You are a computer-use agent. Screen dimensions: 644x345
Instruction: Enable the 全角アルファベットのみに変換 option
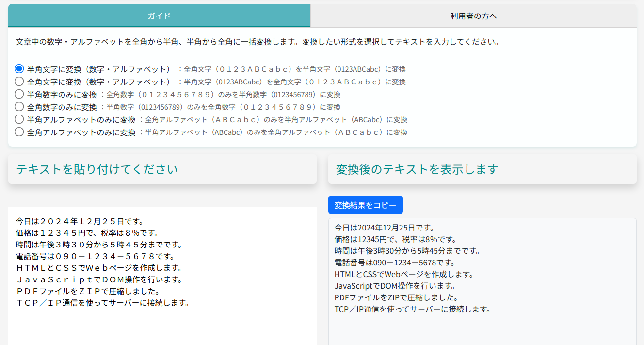click(19, 131)
